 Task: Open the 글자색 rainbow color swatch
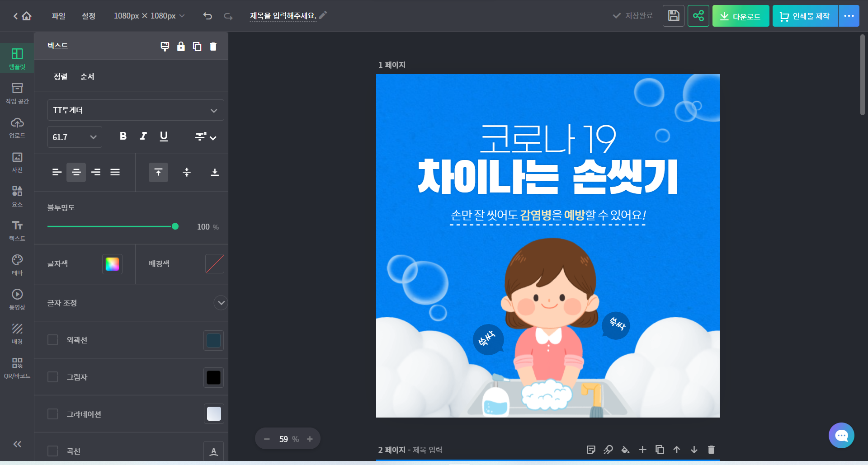click(x=112, y=264)
